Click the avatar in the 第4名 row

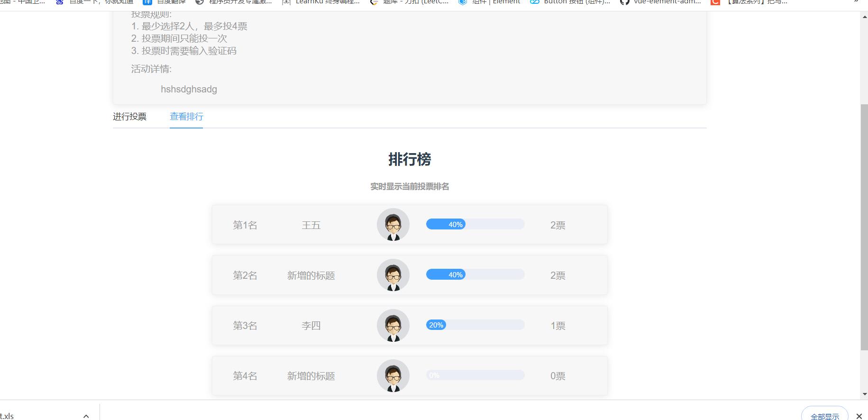(x=393, y=375)
